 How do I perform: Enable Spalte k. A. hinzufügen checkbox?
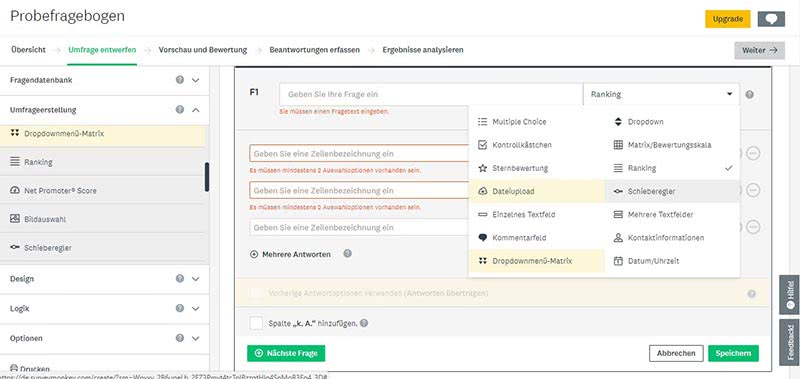coord(256,323)
